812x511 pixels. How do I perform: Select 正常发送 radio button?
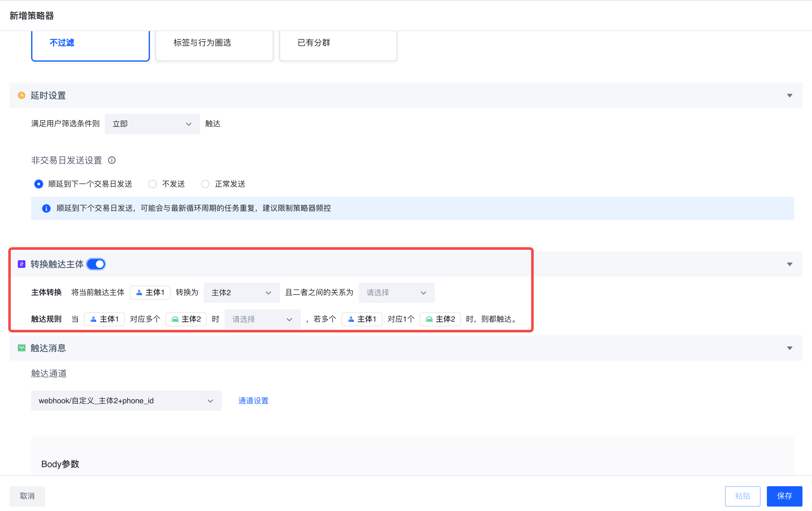(205, 184)
